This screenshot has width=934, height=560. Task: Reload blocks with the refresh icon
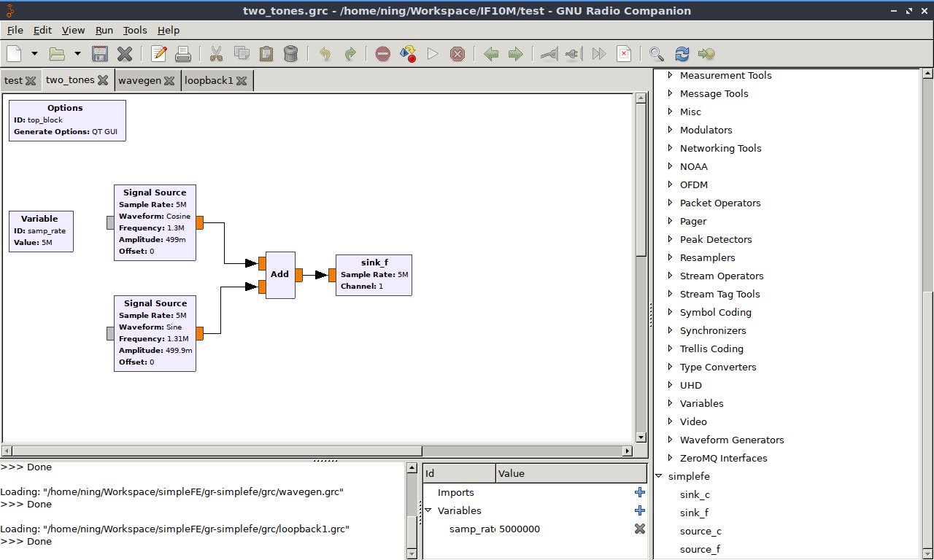tap(682, 53)
